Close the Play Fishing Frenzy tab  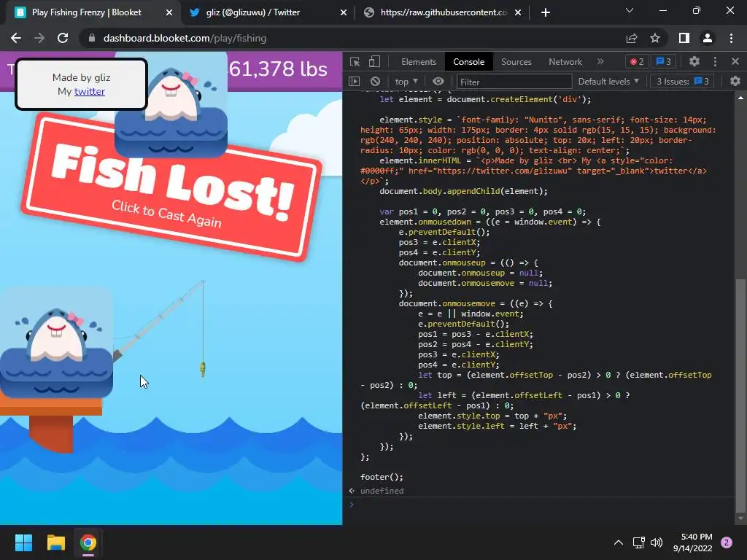click(x=169, y=13)
